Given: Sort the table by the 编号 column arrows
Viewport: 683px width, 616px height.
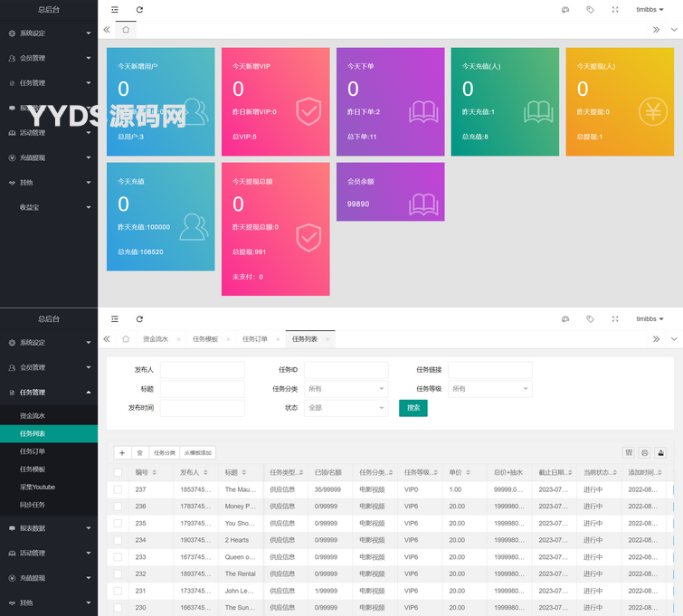Looking at the screenshot, I should click(x=154, y=472).
